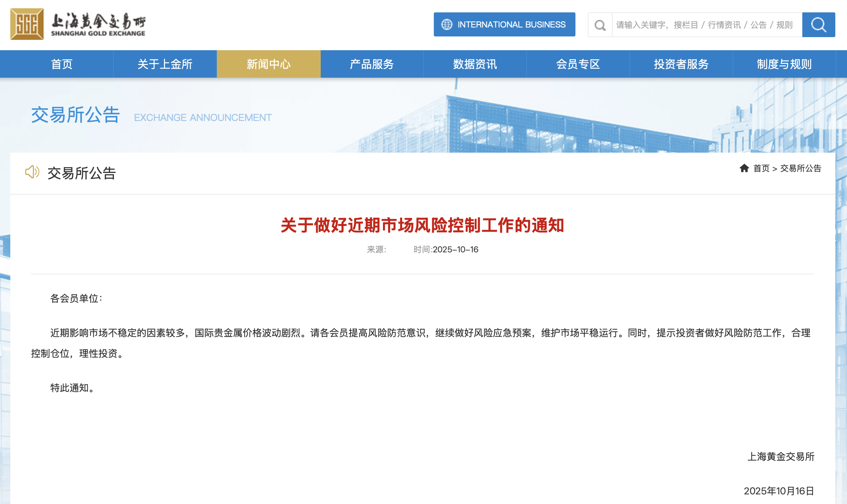Open the 投资者服务 menu
Viewport: 847px width, 504px height.
click(x=681, y=64)
